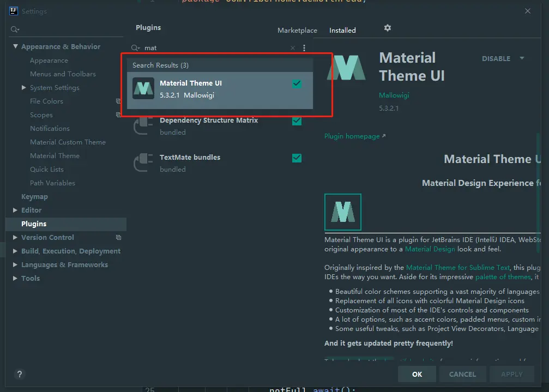549x392 pixels.
Task: Open the Keymap settings page
Action: point(34,197)
